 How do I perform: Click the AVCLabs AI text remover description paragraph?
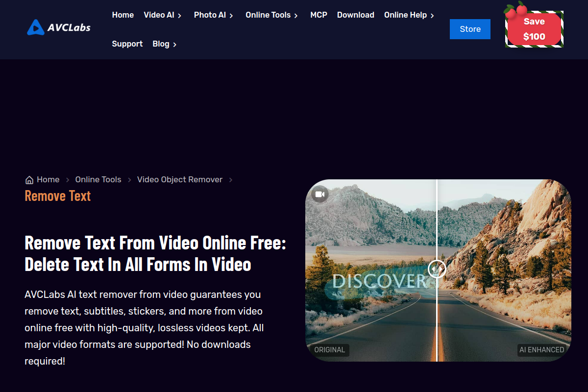[145, 328]
